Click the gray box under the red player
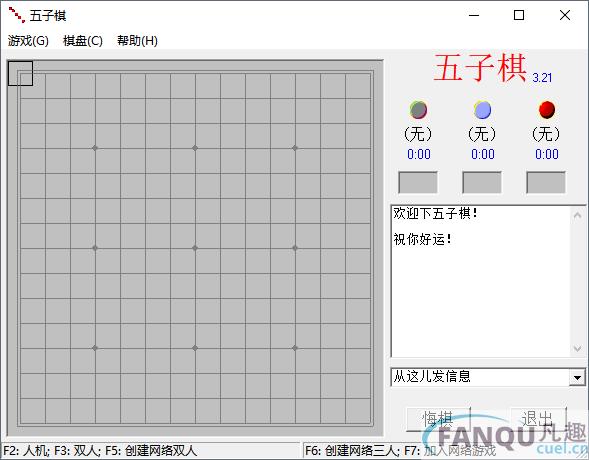 coord(546,182)
